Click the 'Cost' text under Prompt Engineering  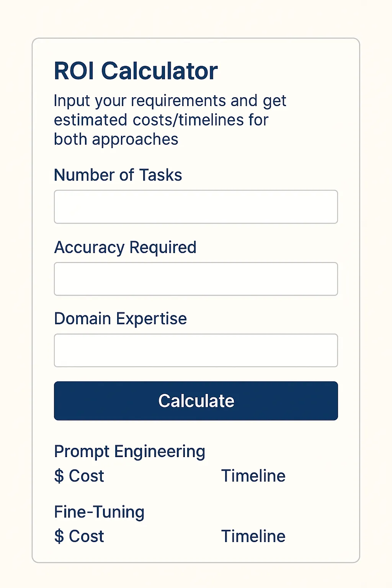coord(87,476)
